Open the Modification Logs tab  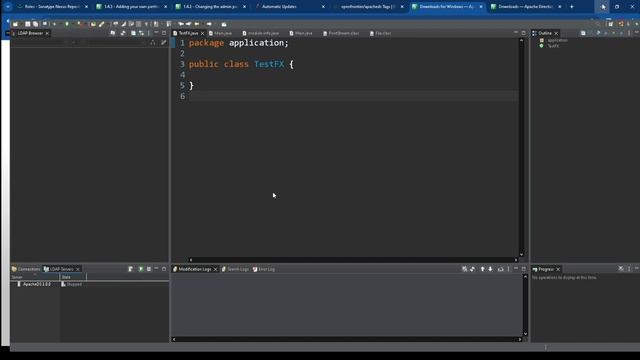tap(195, 269)
